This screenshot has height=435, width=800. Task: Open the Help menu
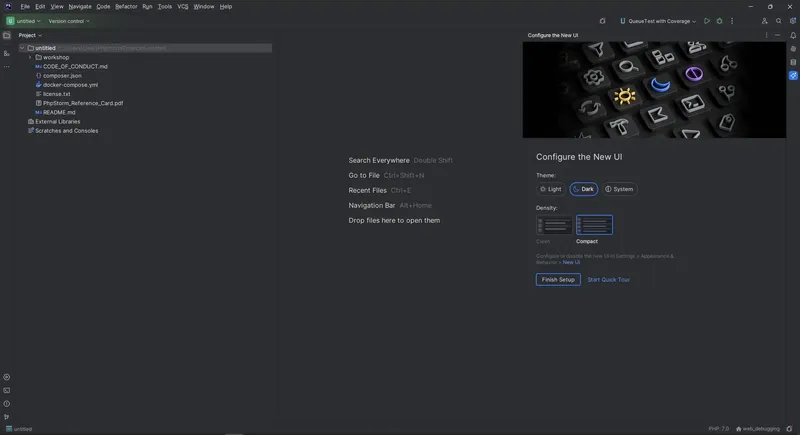tap(226, 7)
